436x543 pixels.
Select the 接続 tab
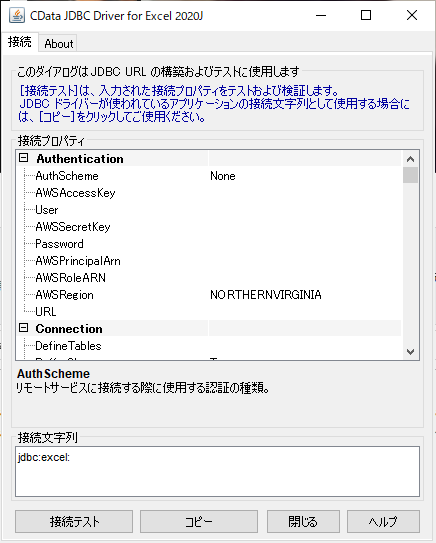coord(20,42)
